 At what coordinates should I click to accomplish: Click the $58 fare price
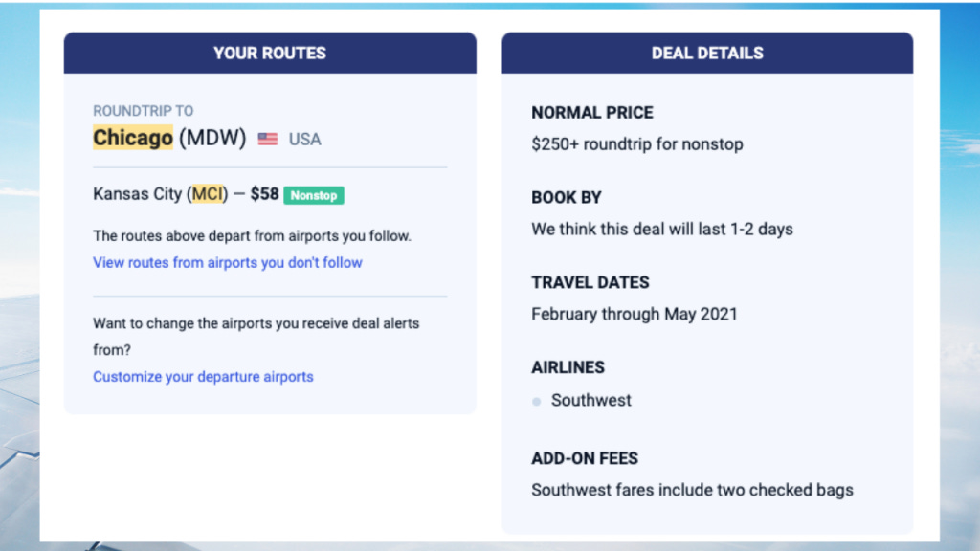264,194
